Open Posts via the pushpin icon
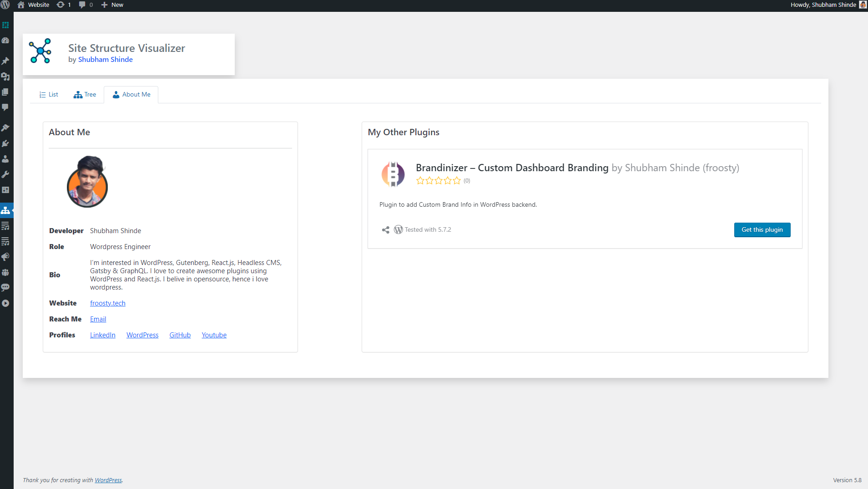Image resolution: width=868 pixels, height=489 pixels. click(5, 61)
